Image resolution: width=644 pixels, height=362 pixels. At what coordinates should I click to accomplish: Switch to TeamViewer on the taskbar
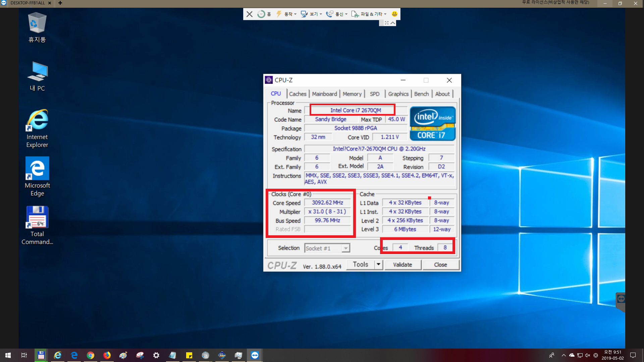pos(255,355)
